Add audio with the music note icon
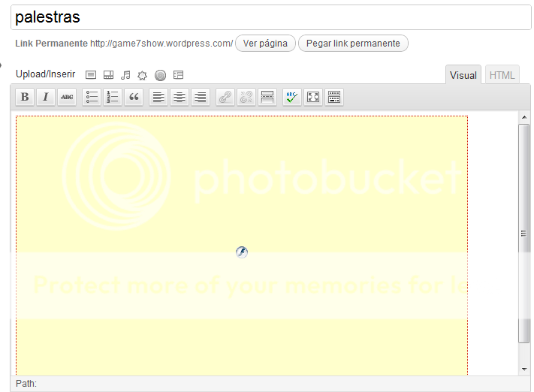534x392 pixels. click(125, 75)
